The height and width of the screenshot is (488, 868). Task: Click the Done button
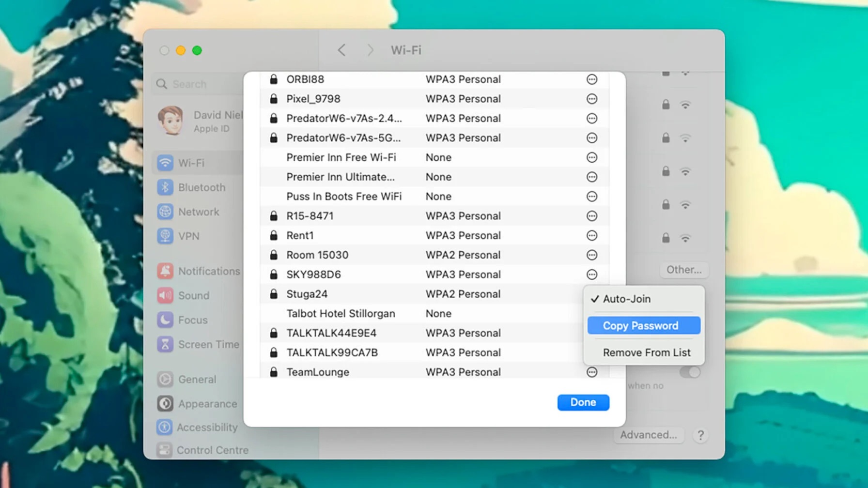click(583, 402)
